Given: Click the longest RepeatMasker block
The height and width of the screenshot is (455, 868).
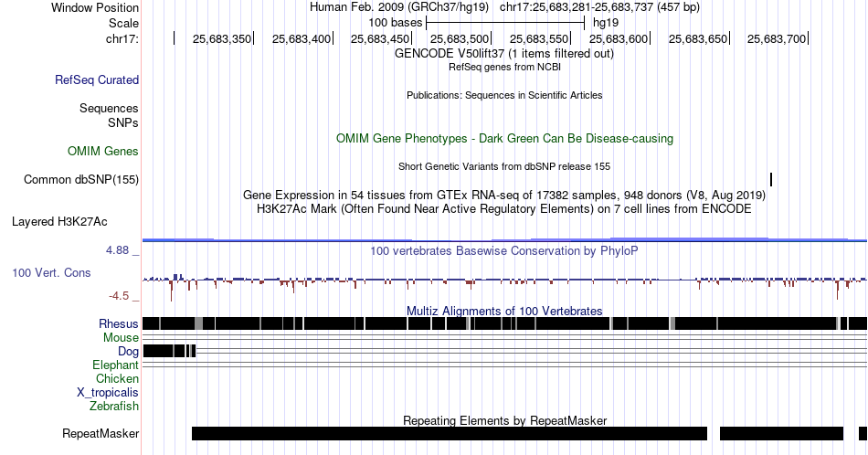Looking at the screenshot, I should tap(450, 433).
